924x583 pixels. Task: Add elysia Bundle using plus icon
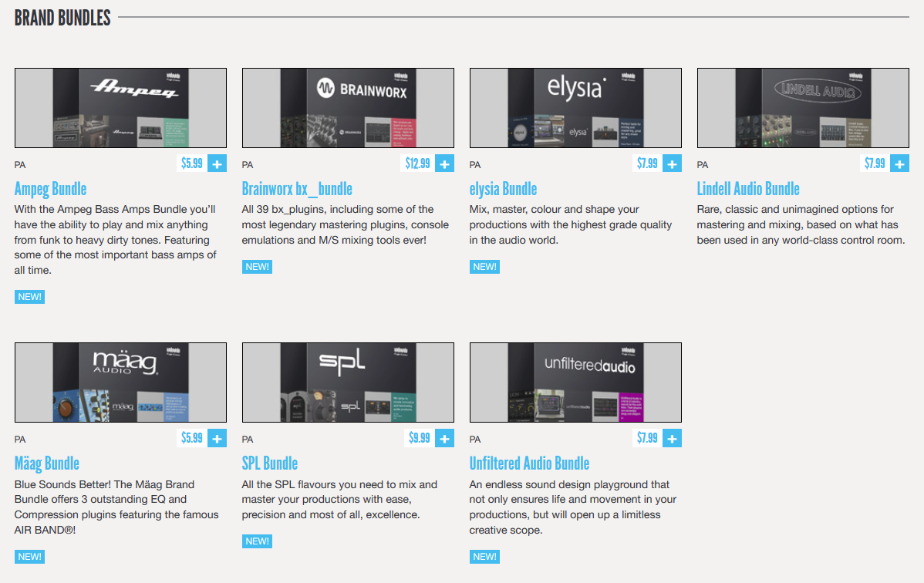pos(672,163)
